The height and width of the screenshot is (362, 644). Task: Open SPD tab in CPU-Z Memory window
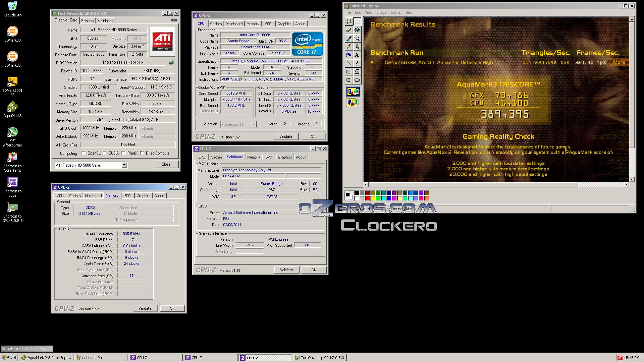pos(127,196)
